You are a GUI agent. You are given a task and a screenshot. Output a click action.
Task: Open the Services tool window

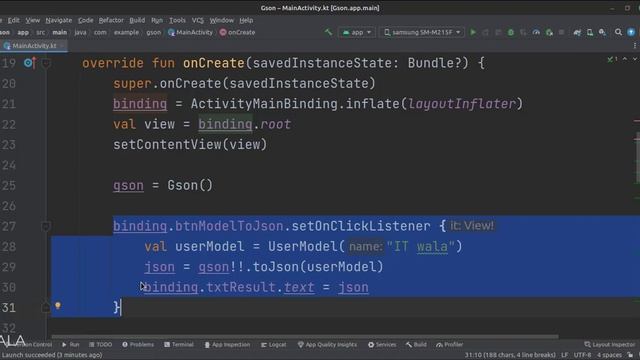(382, 344)
